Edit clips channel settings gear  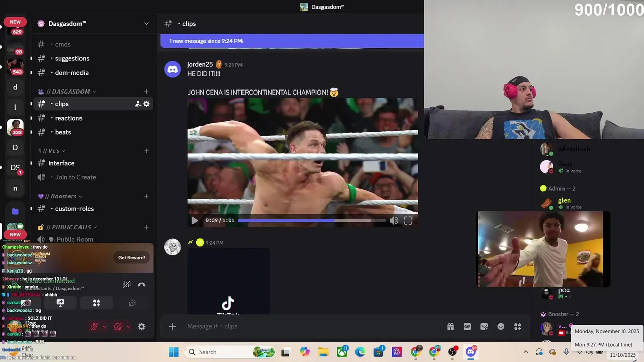coord(146,104)
